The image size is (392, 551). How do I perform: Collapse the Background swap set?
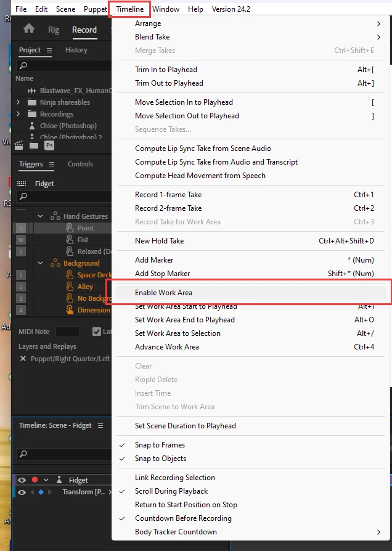pos(41,263)
